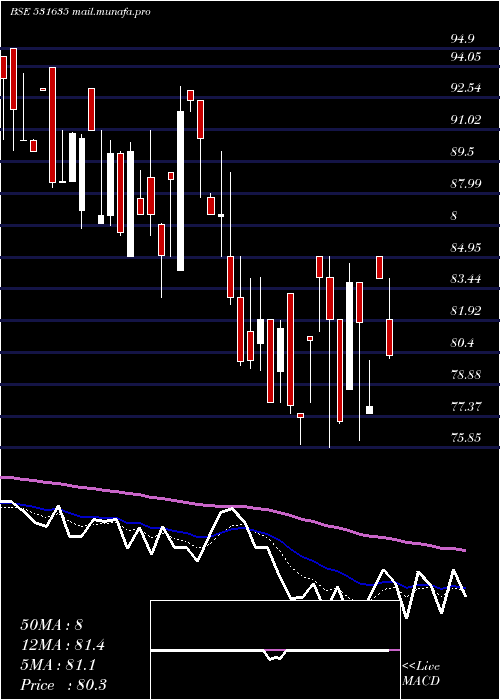Click the 5MA : 81.1 text

click(58, 665)
